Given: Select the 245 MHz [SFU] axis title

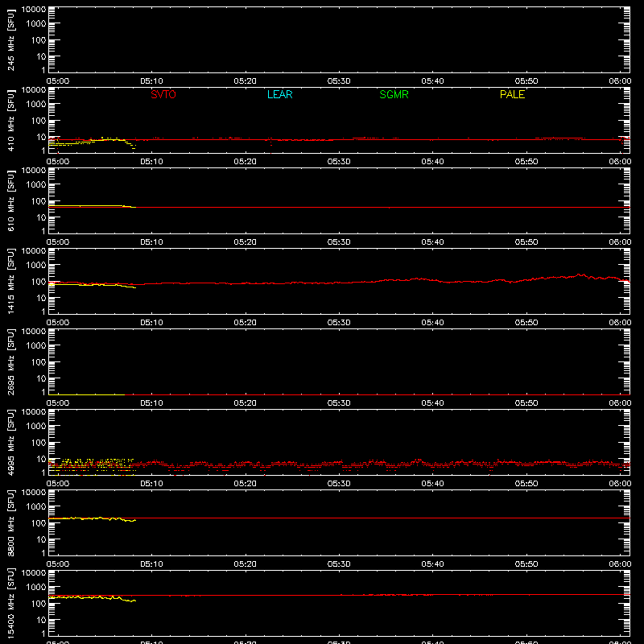Looking at the screenshot, I should click(10, 39).
